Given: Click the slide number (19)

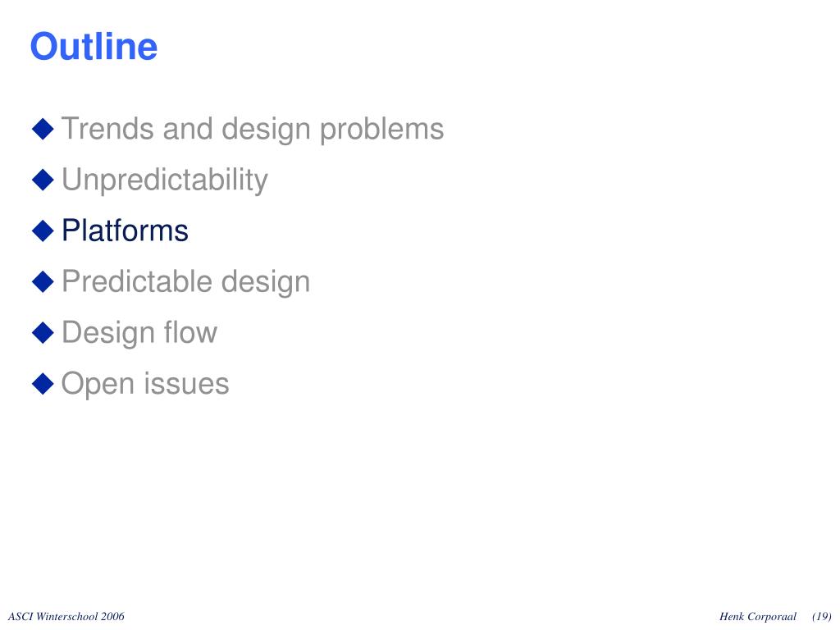Looking at the screenshot, I should (822, 617).
